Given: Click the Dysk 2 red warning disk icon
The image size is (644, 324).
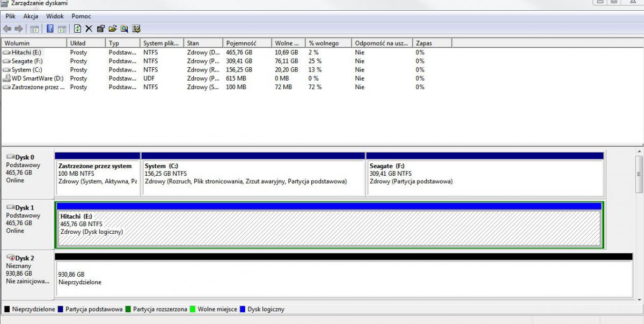Looking at the screenshot, I should (10, 258).
